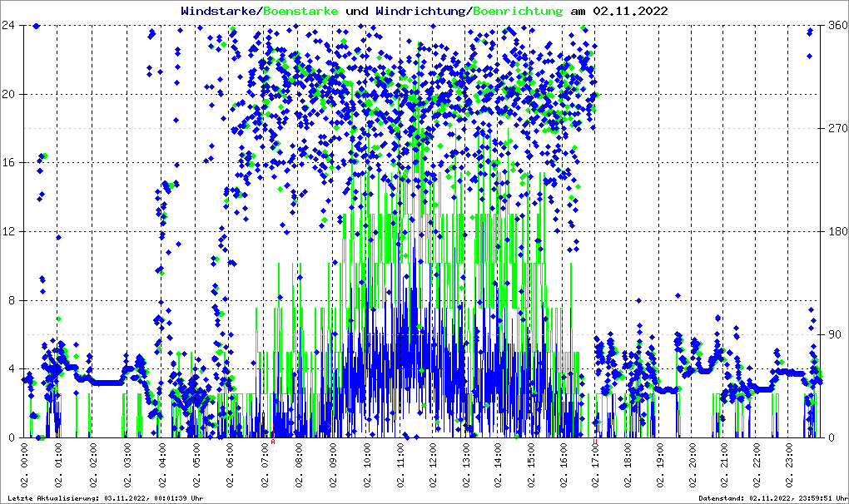The width and height of the screenshot is (849, 504).
Task: Click the right axis value 270
Action: (x=838, y=128)
